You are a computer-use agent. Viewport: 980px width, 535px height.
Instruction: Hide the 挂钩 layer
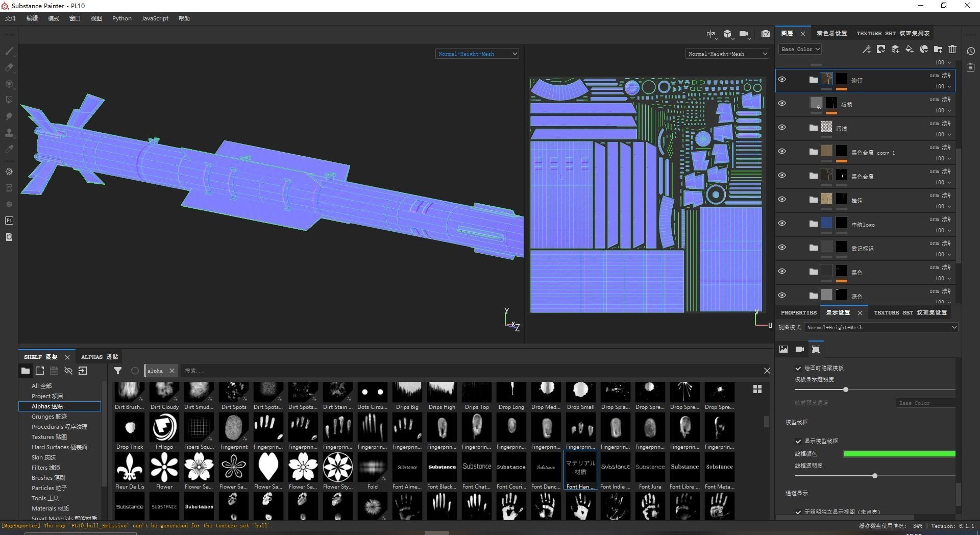(782, 199)
